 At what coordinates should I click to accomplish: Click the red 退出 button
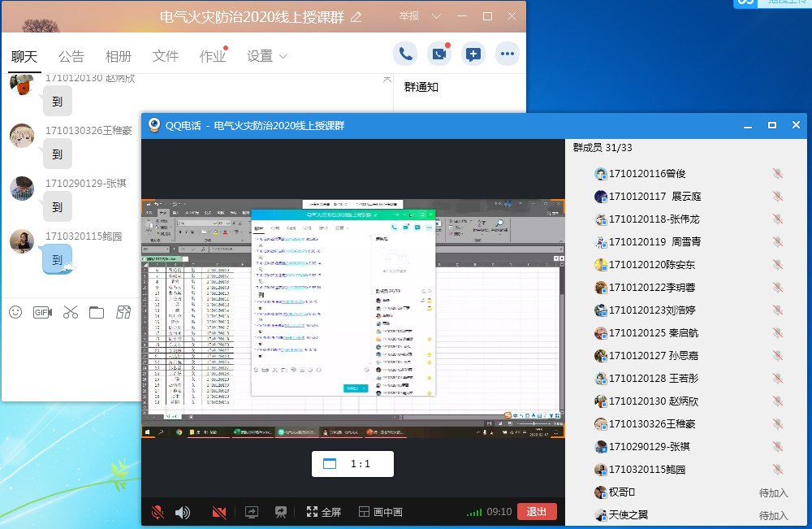[x=537, y=512]
